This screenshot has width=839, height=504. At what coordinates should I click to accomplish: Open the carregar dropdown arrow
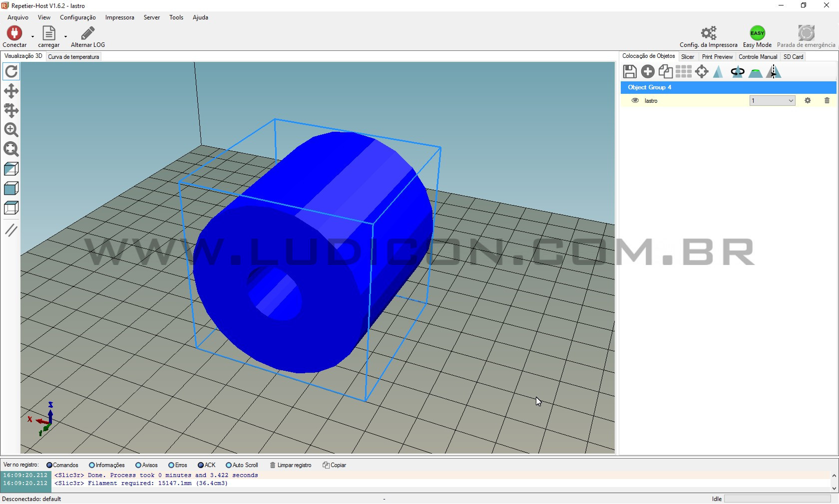coord(65,36)
